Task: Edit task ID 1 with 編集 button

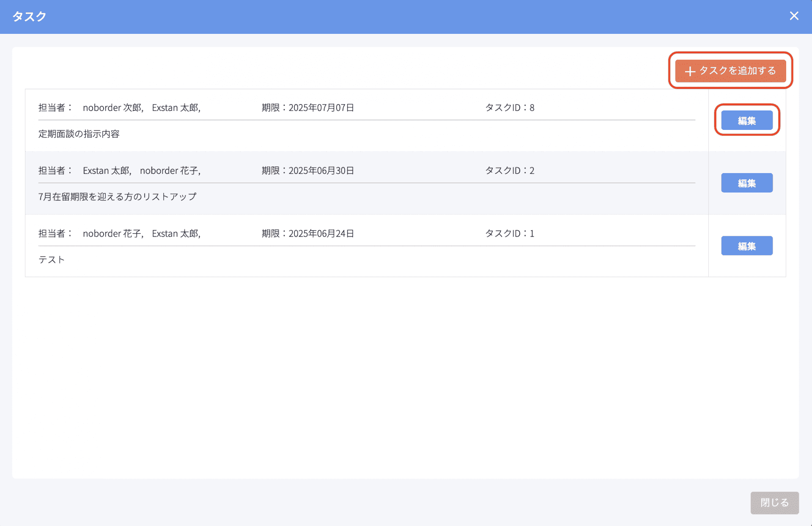Action: (746, 246)
